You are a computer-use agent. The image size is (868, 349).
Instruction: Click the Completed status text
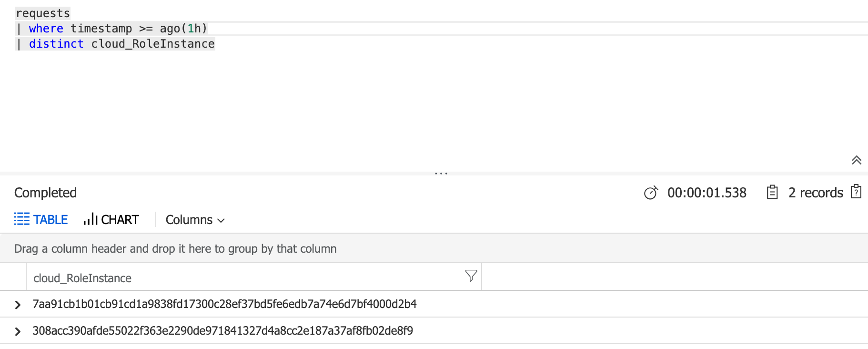pos(45,193)
